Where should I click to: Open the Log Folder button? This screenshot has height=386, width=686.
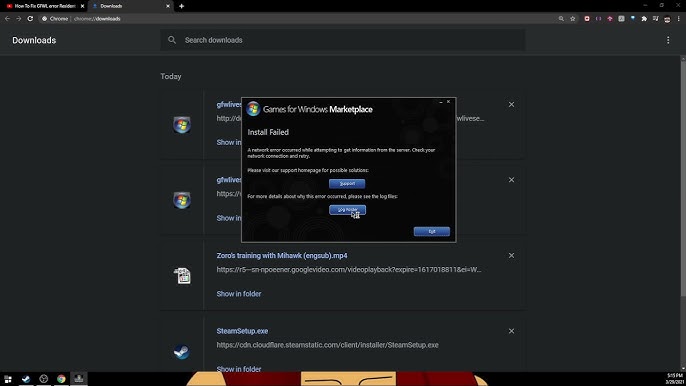[x=347, y=210]
